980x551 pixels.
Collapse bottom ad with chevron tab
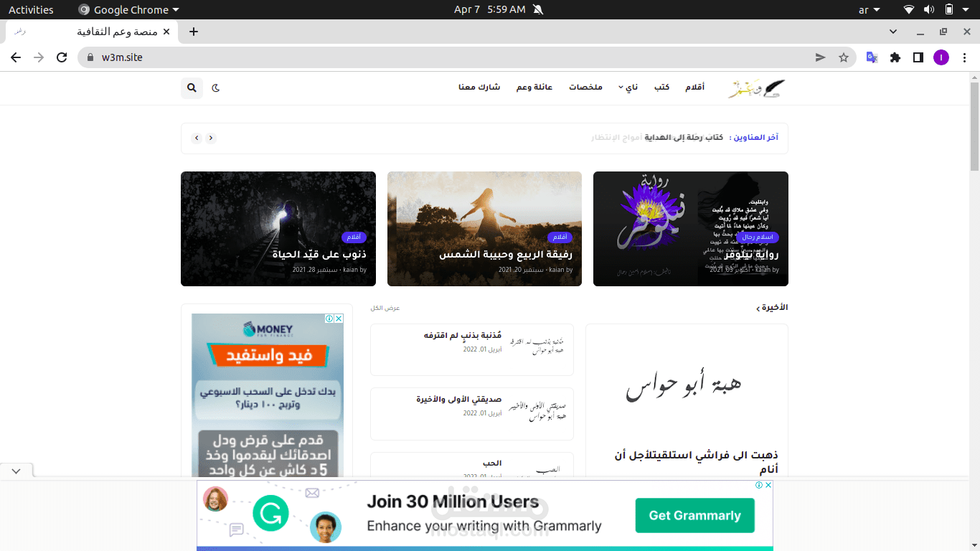pos(17,471)
